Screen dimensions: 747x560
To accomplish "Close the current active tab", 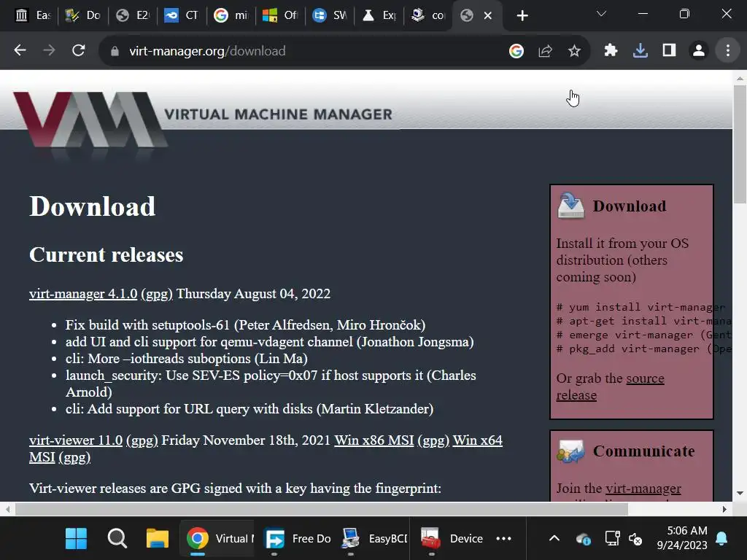I will coord(488,16).
